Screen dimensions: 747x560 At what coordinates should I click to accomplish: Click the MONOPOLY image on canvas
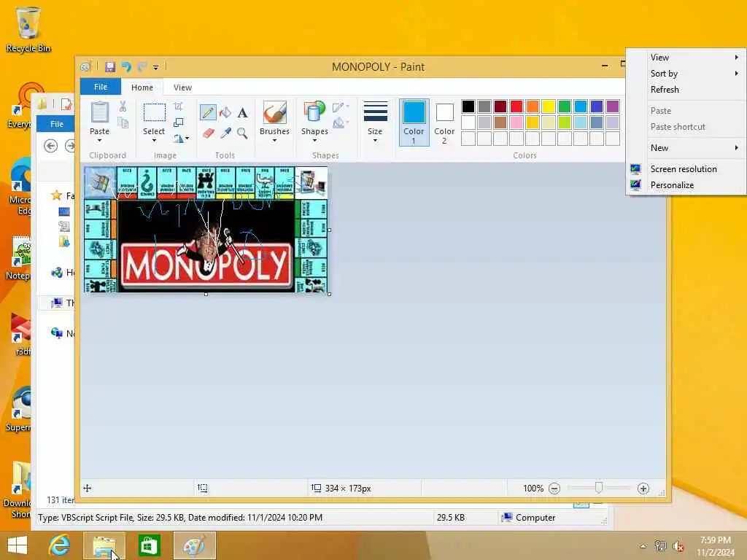click(206, 230)
